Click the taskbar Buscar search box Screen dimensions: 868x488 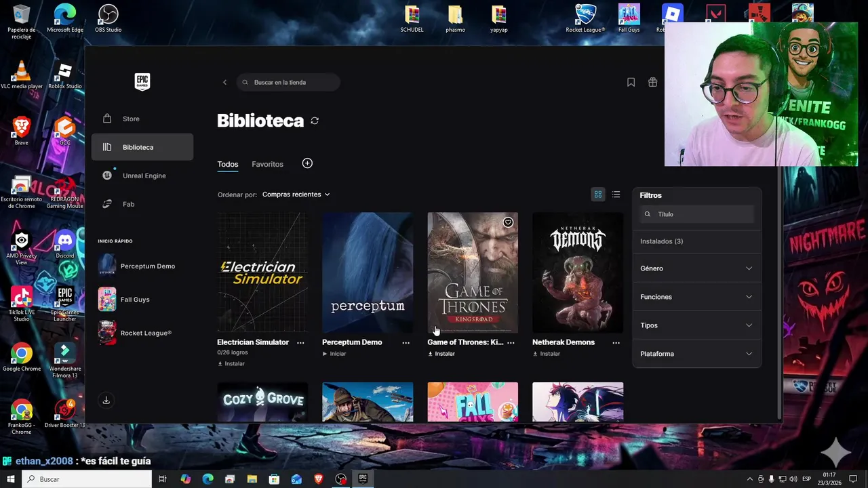pos(87,479)
